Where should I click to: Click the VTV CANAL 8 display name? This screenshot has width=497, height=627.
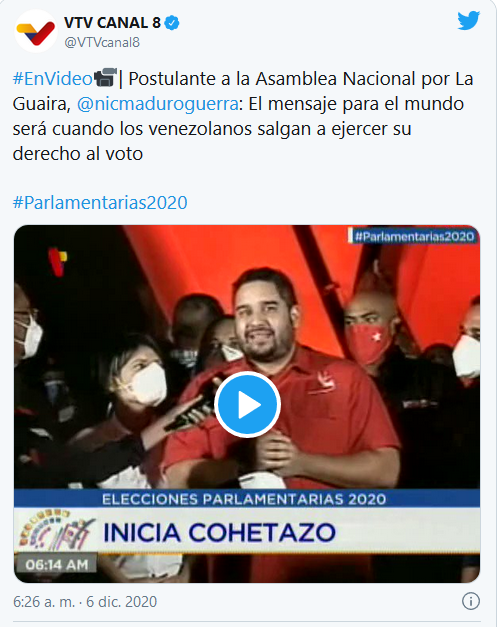(112, 23)
